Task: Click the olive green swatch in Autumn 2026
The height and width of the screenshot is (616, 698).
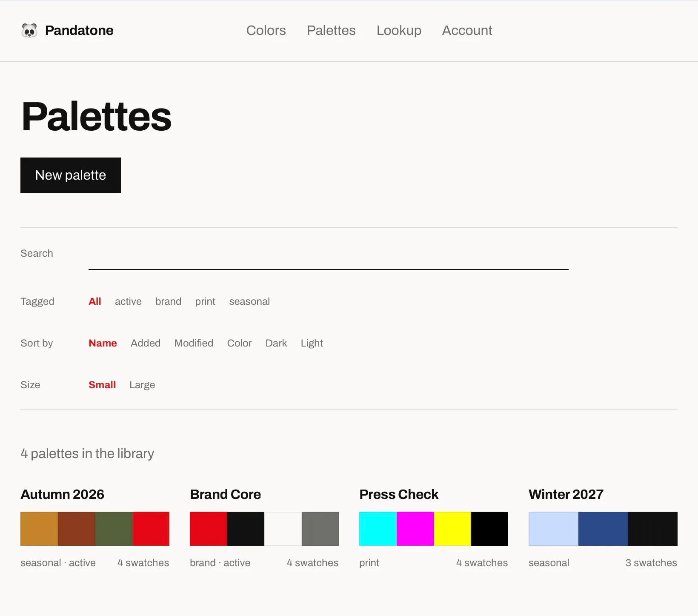Action: click(114, 529)
